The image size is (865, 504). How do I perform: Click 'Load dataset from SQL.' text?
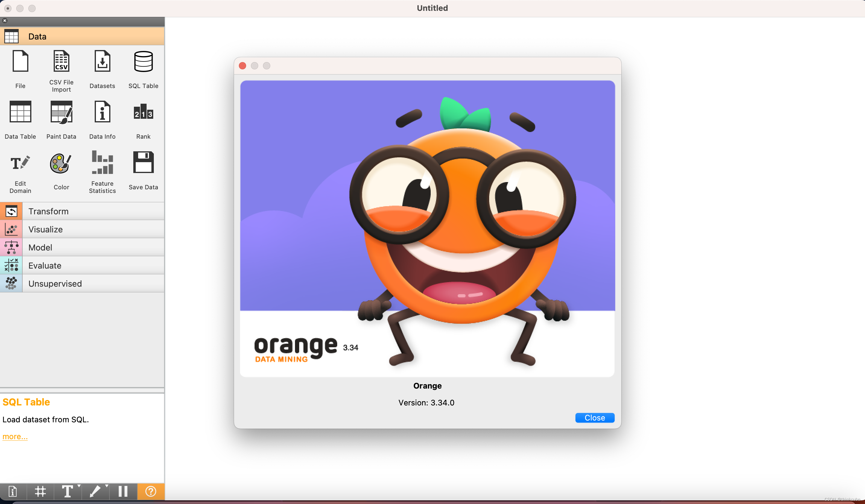click(46, 419)
